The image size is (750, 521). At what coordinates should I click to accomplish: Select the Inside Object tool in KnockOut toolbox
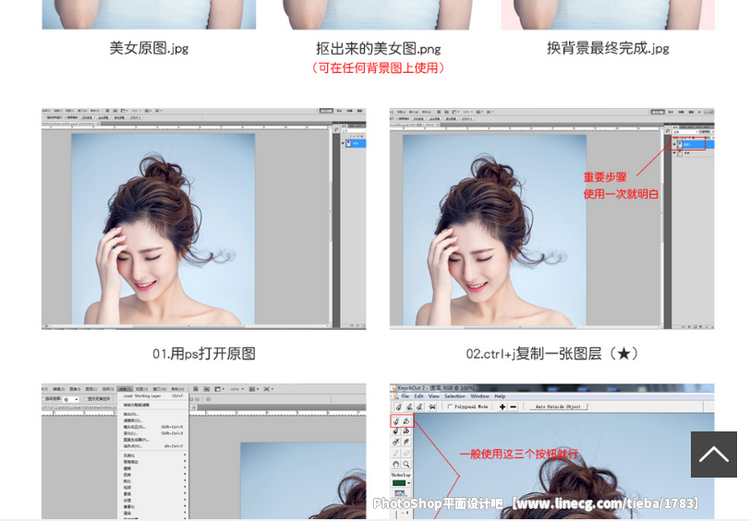pos(397,422)
